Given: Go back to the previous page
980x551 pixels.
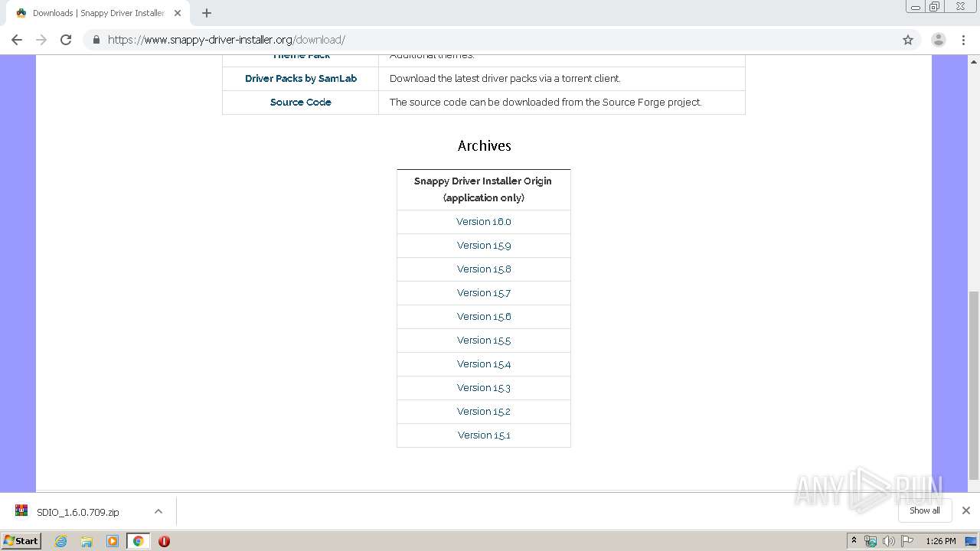Looking at the screenshot, I should pos(17,40).
